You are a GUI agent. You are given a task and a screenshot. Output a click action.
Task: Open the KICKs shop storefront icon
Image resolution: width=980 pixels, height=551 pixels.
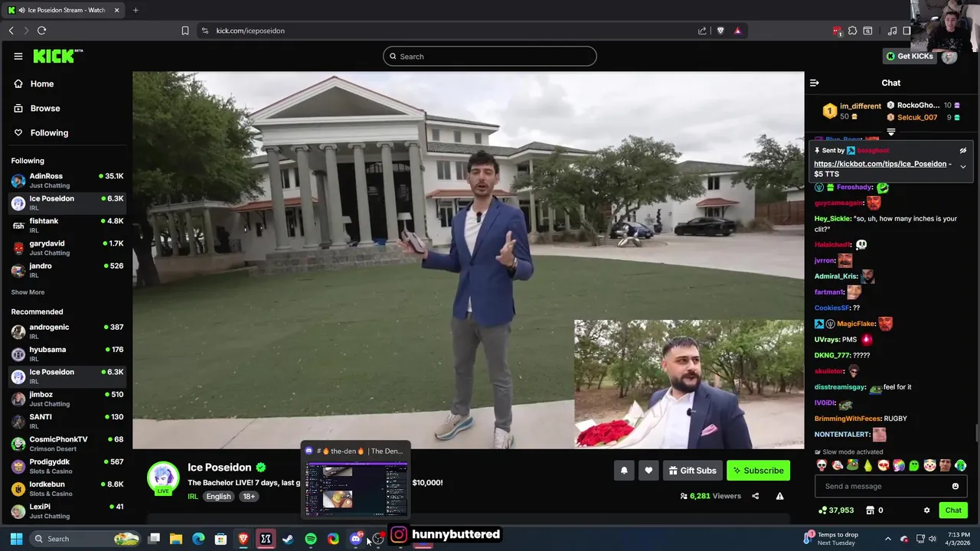pyautogui.click(x=870, y=510)
